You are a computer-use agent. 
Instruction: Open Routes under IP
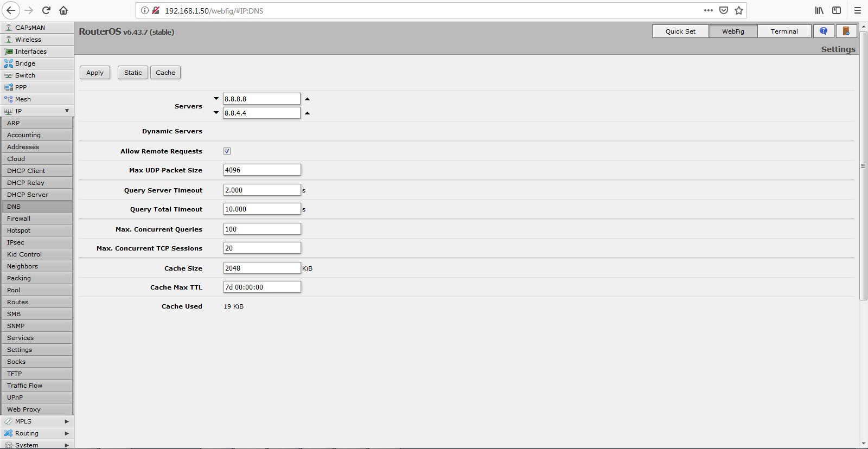pos(37,302)
